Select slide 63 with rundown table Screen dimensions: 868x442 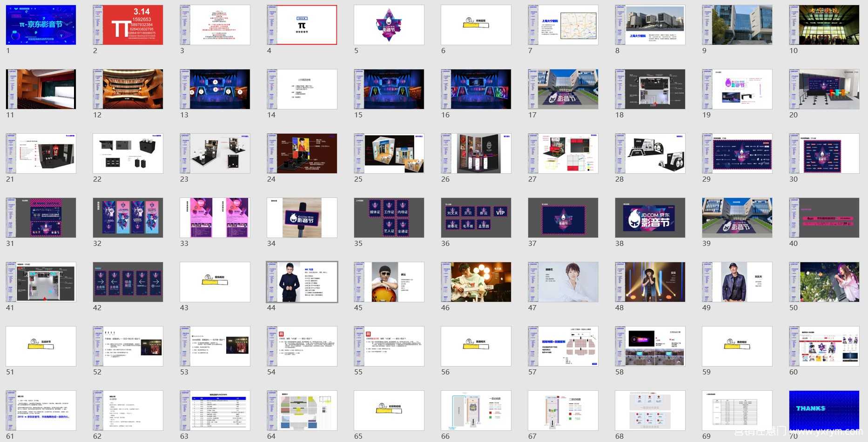tap(215, 411)
